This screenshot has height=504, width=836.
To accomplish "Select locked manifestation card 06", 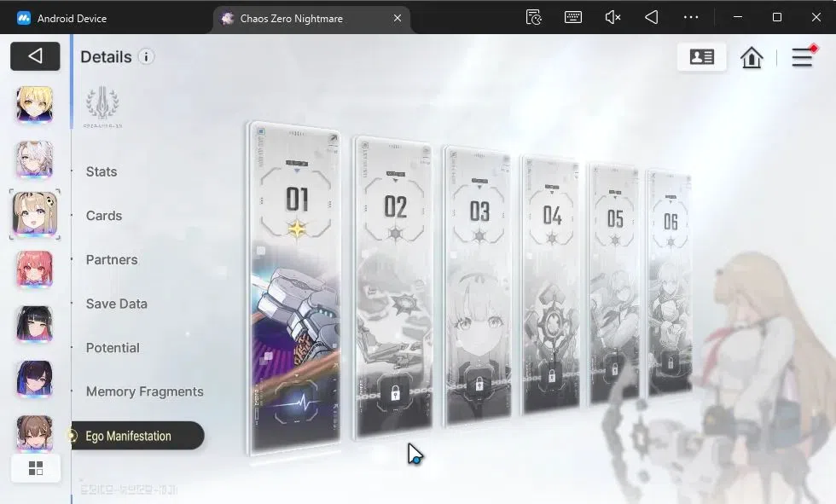I will [x=670, y=283].
